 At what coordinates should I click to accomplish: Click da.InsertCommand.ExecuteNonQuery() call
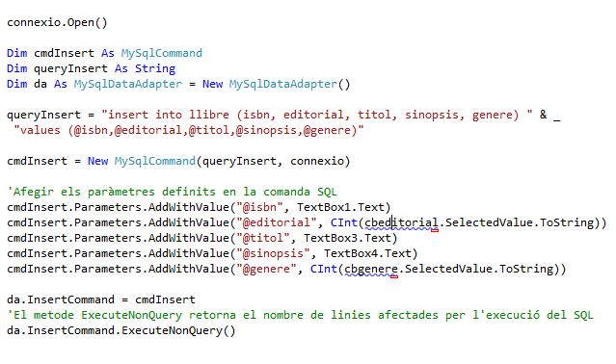tap(121, 330)
